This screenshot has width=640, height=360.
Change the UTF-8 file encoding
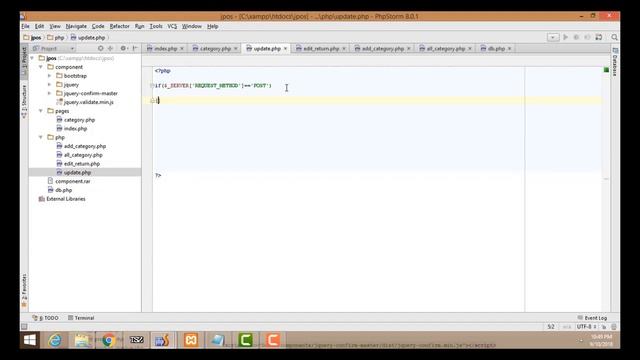(x=587, y=327)
